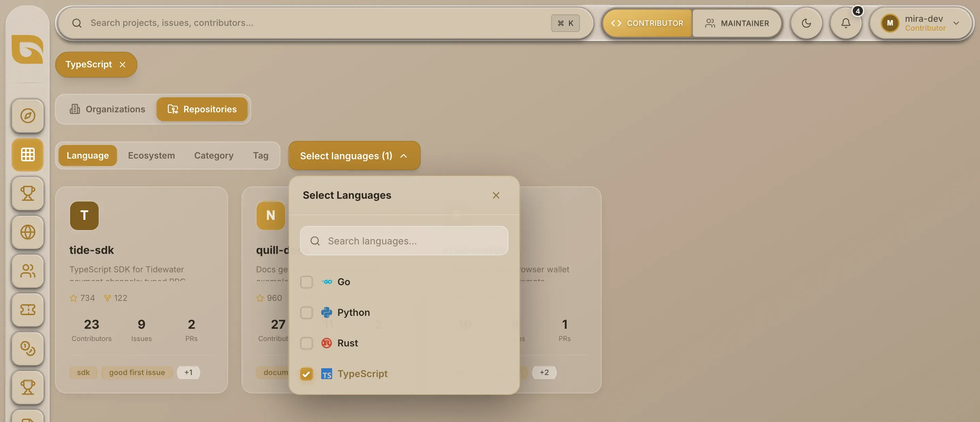Click the star count 734
Image resolution: width=980 pixels, height=422 pixels.
pyautogui.click(x=87, y=298)
